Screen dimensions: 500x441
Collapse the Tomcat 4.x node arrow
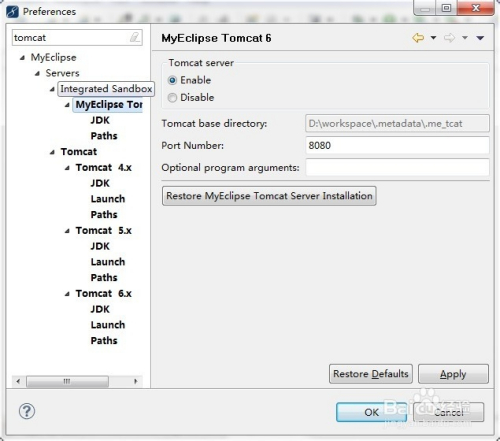(67, 168)
